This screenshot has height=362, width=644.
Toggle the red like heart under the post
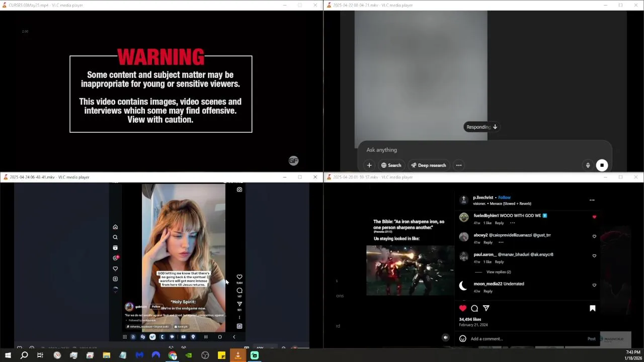(463, 308)
